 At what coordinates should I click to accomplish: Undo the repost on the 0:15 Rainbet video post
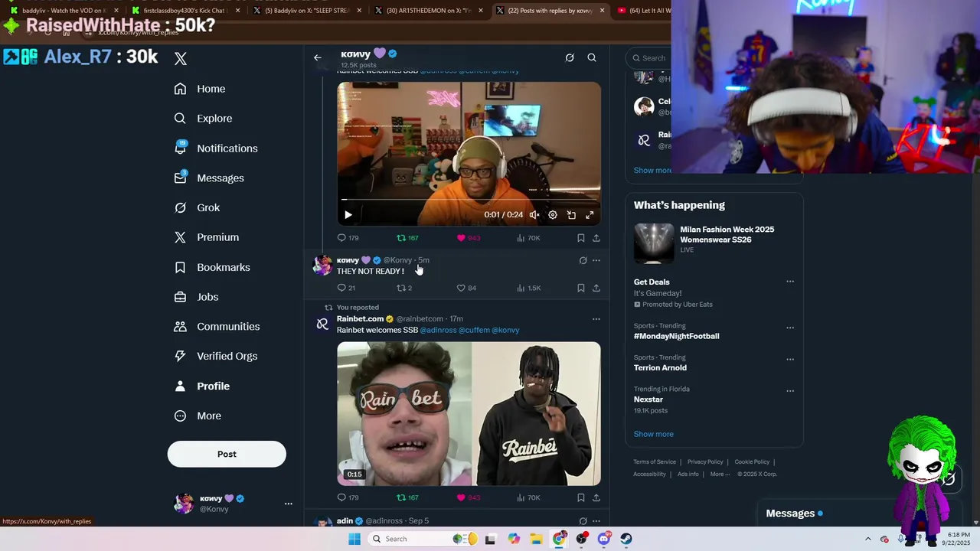point(407,497)
